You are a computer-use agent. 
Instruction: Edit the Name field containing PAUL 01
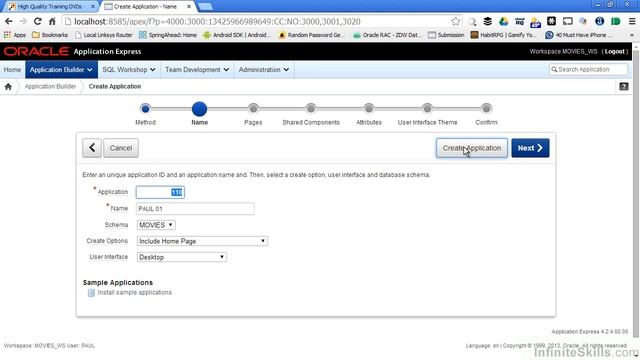(x=195, y=209)
